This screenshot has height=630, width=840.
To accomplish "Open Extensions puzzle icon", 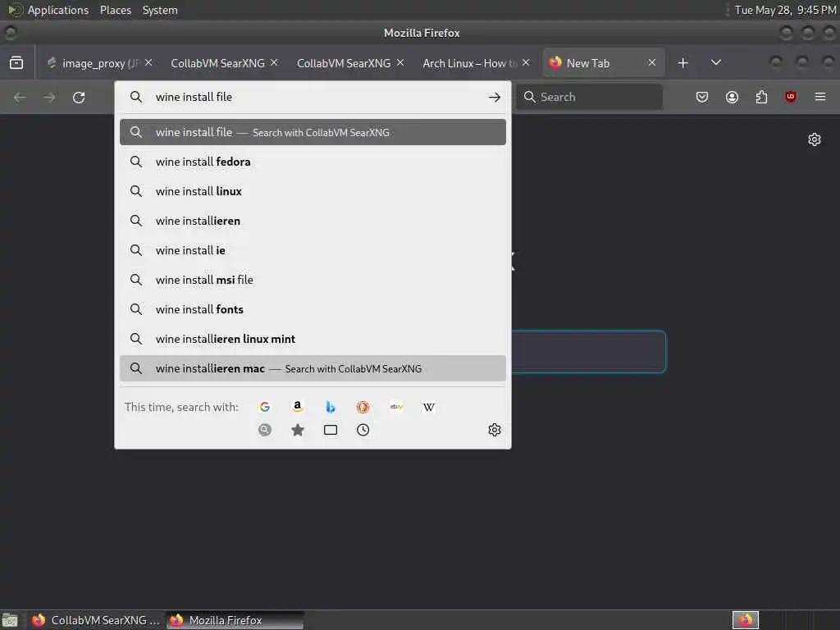I will pos(761,97).
